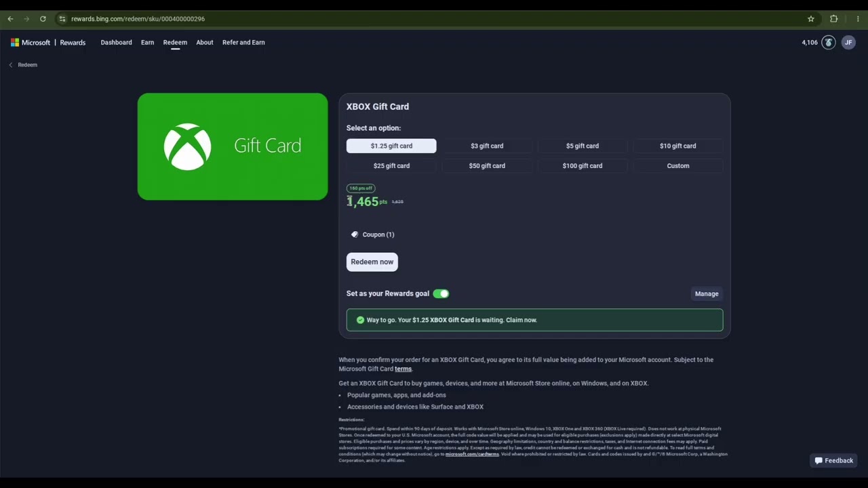Click the 160 pts off badge

[x=361, y=188]
